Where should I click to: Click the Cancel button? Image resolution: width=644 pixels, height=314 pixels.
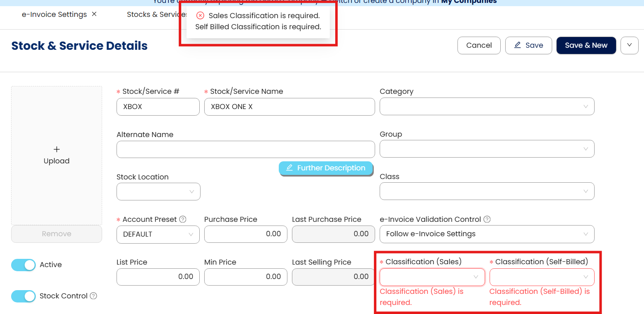[x=479, y=45]
